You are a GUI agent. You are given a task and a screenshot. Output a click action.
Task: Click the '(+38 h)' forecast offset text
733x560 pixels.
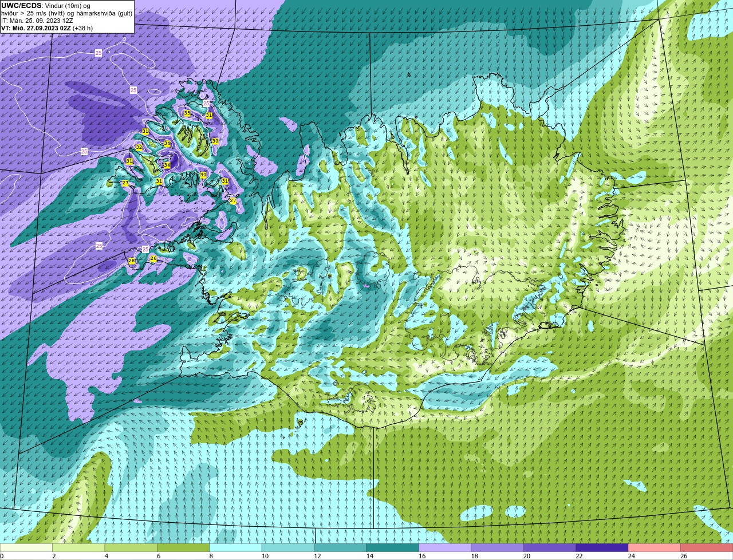[82, 28]
